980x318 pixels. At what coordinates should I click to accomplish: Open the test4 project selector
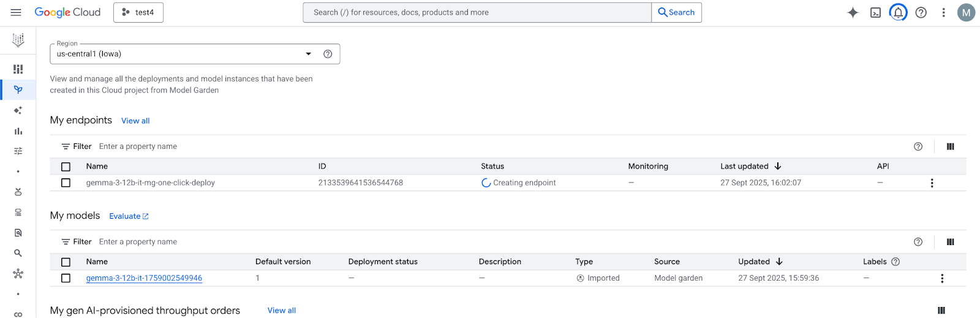click(138, 12)
